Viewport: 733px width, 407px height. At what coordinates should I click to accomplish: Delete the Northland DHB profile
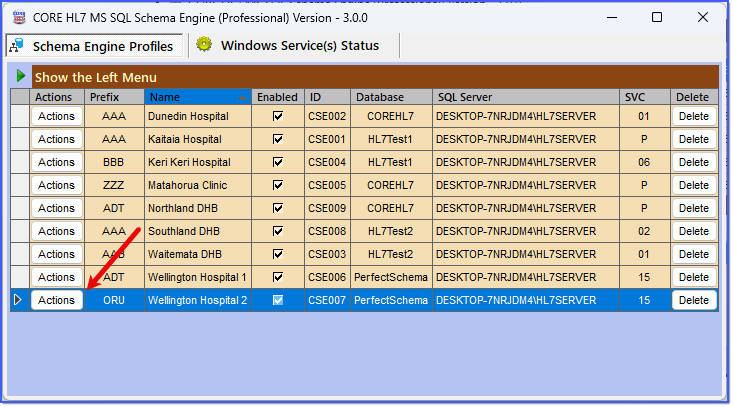click(x=694, y=208)
